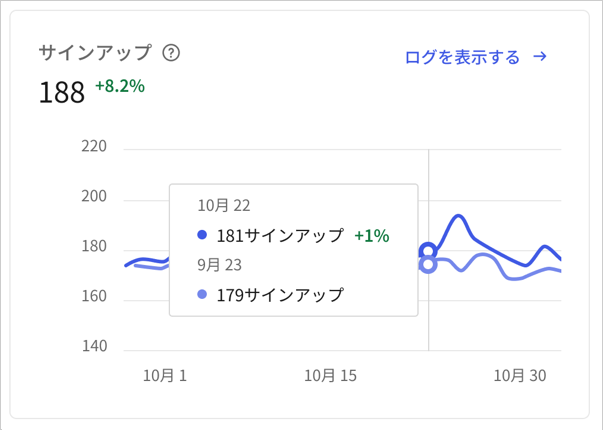Click the 188 total signups number
The width and height of the screenshot is (603, 430).
pyautogui.click(x=62, y=92)
